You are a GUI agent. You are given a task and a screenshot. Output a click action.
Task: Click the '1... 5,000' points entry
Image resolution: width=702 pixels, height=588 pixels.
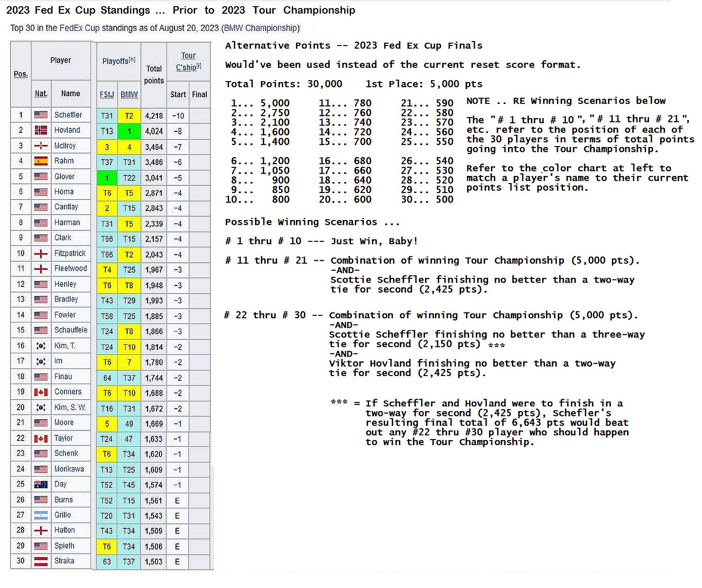[x=260, y=103]
